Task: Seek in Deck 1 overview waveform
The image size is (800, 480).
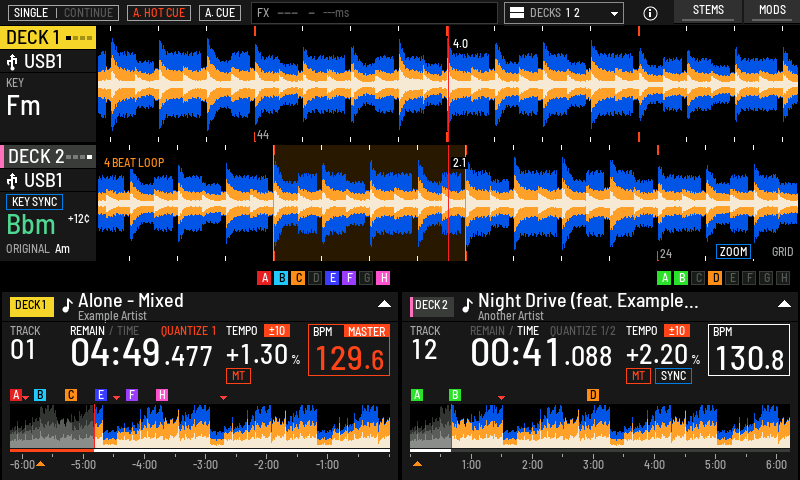Action: pyautogui.click(x=200, y=426)
